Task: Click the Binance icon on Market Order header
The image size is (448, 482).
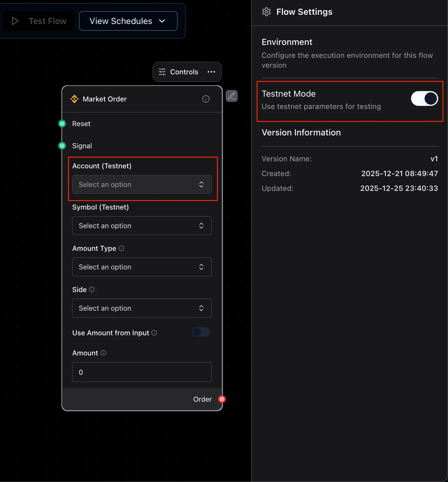Action: tap(74, 99)
